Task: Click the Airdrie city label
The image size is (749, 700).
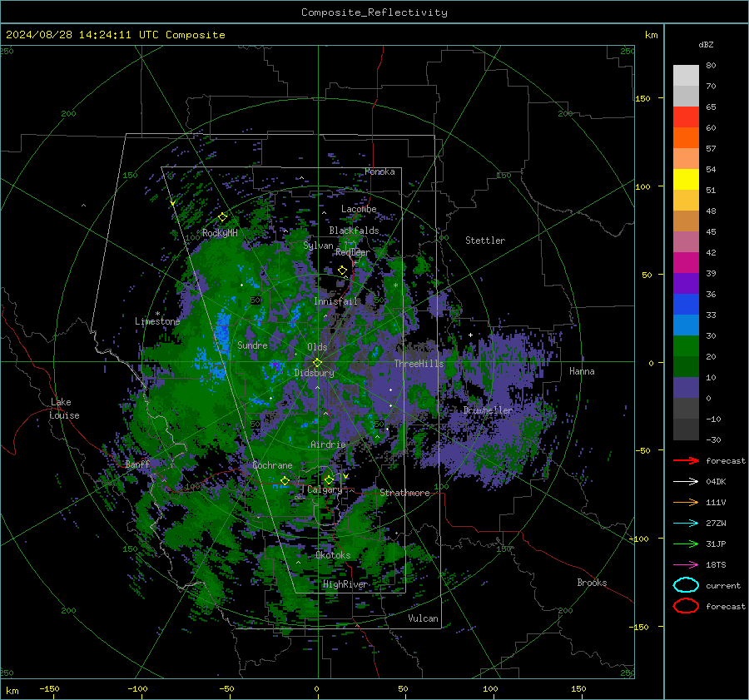Action: (328, 444)
